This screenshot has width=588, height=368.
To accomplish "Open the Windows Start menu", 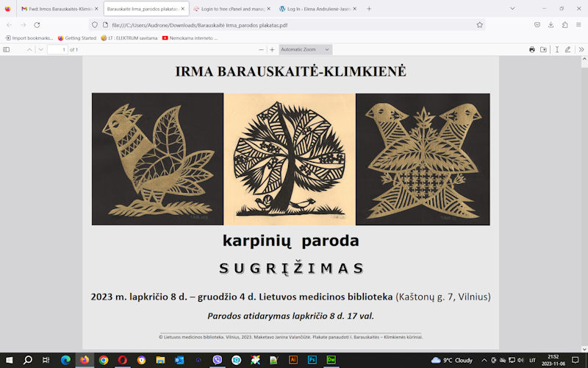I will [9, 360].
